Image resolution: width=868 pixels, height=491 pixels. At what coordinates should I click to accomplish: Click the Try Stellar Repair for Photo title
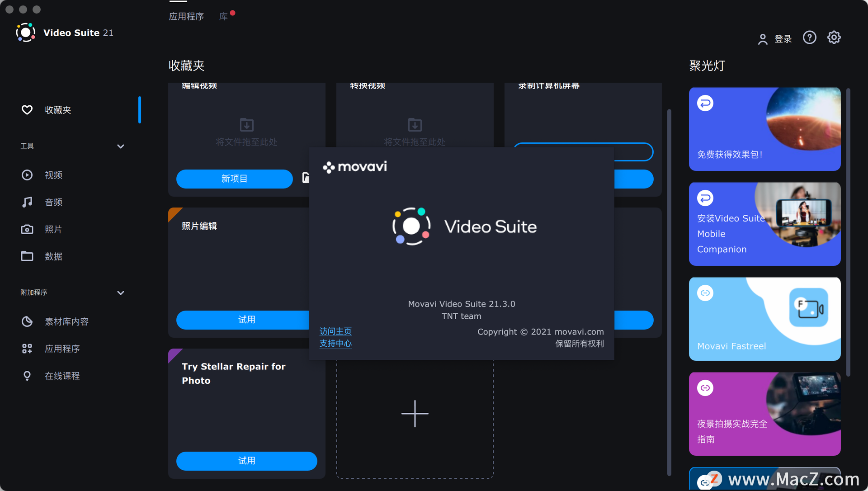coord(234,373)
